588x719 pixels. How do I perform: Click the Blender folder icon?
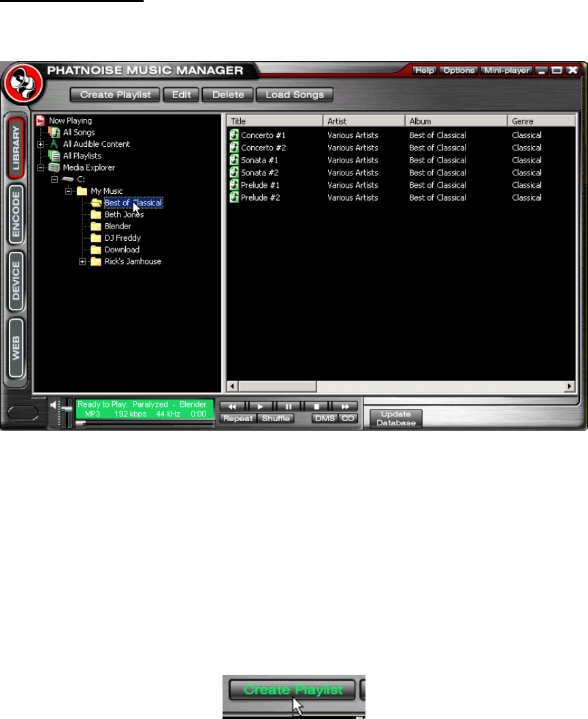point(96,226)
